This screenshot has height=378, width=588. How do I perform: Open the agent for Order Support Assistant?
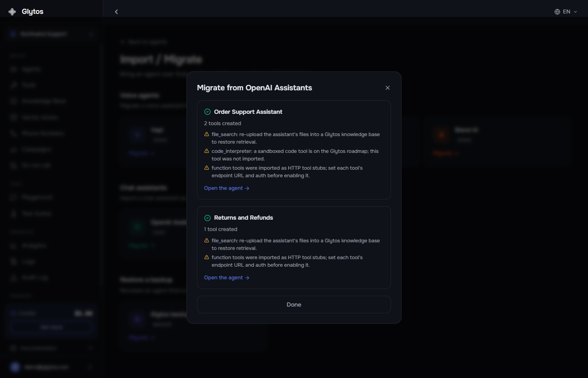tap(227, 188)
